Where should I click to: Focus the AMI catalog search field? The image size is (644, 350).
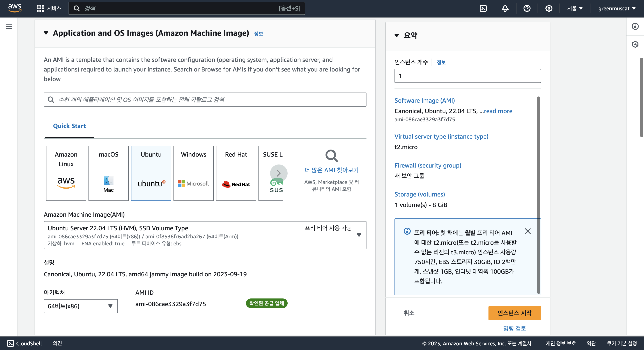[205, 99]
